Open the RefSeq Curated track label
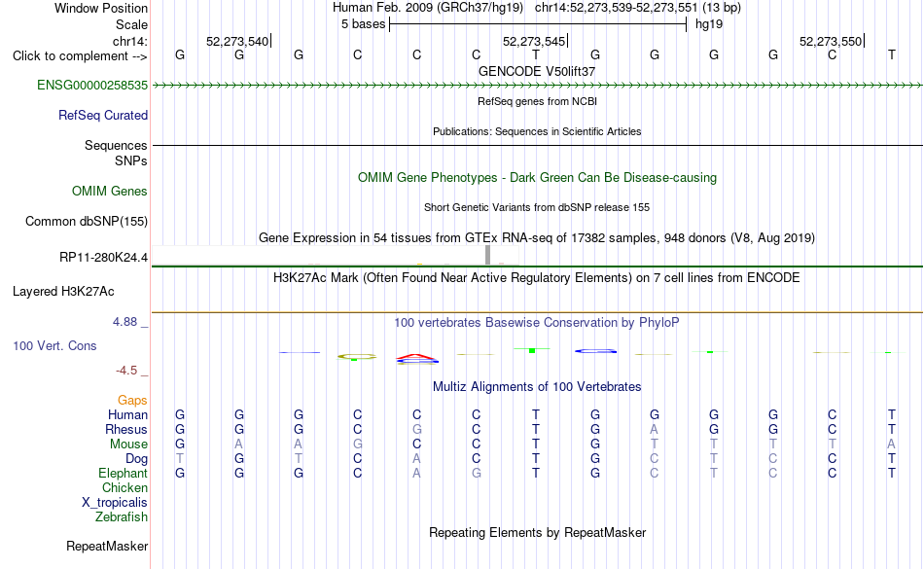The image size is (924, 569). click(103, 116)
